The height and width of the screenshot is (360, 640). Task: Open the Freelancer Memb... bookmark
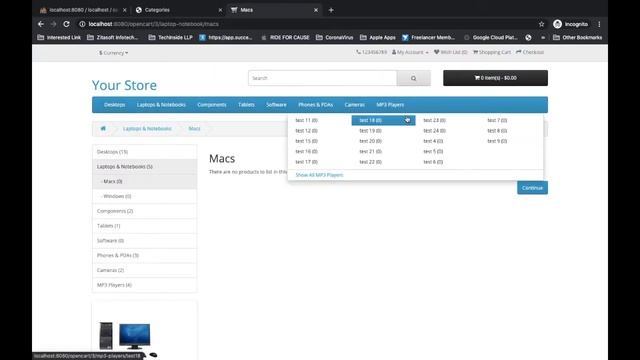point(428,37)
